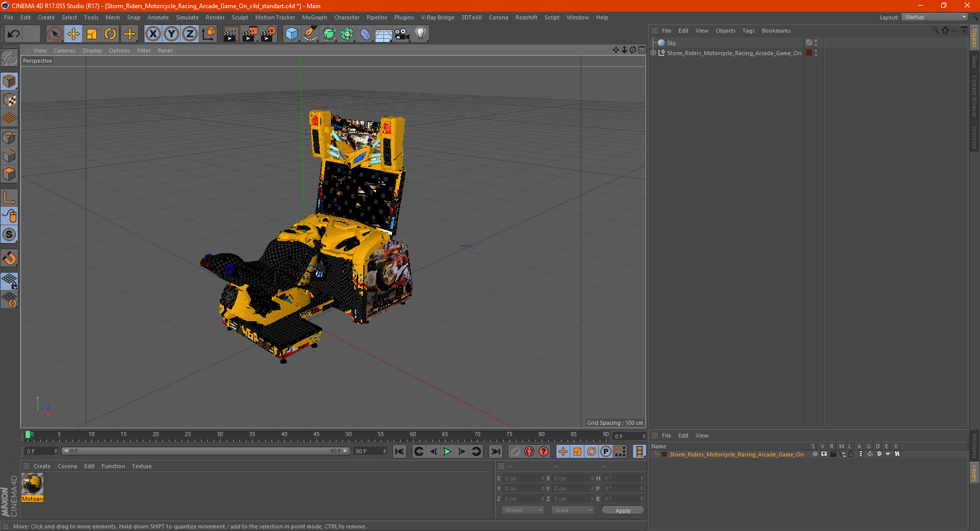Image resolution: width=980 pixels, height=531 pixels.
Task: Click Storm_Riders layer color swatch in Object Manager
Action: pos(809,53)
